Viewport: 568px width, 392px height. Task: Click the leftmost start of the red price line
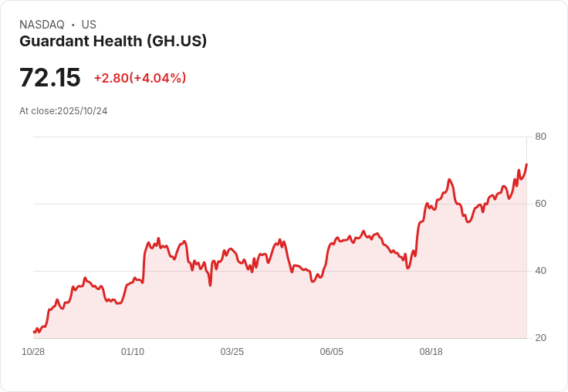coord(34,332)
